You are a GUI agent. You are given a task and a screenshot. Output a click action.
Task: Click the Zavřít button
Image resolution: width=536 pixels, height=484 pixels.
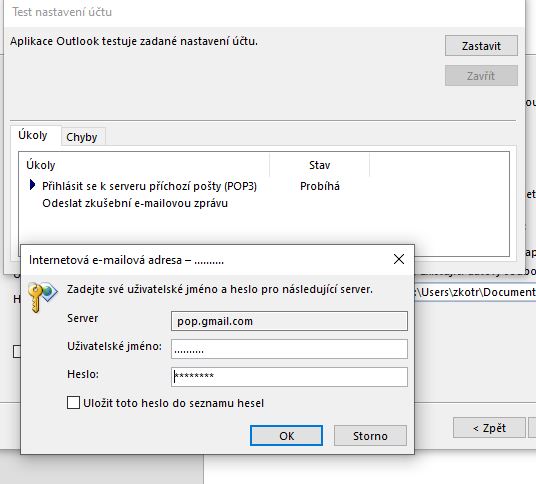(481, 76)
